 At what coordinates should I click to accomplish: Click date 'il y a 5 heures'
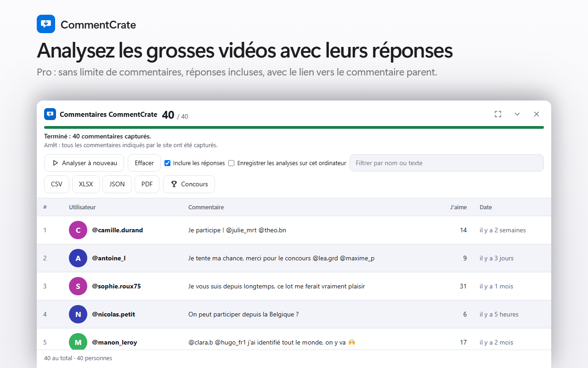(499, 314)
